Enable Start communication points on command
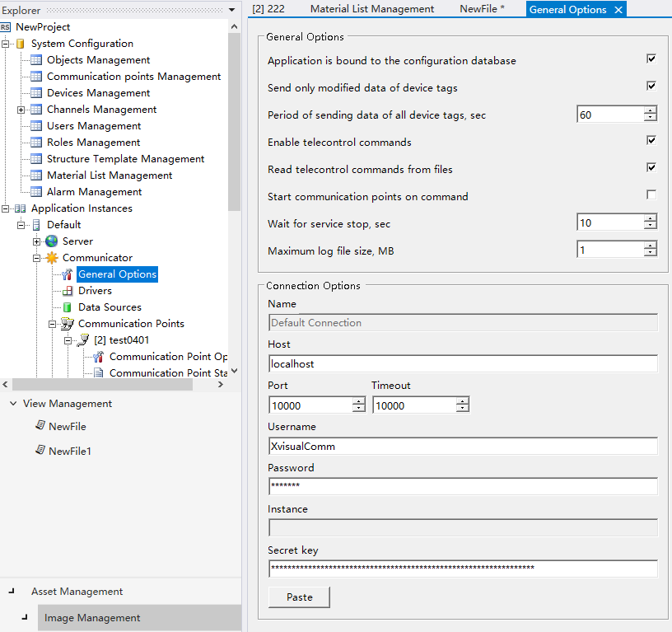 pyautogui.click(x=651, y=195)
